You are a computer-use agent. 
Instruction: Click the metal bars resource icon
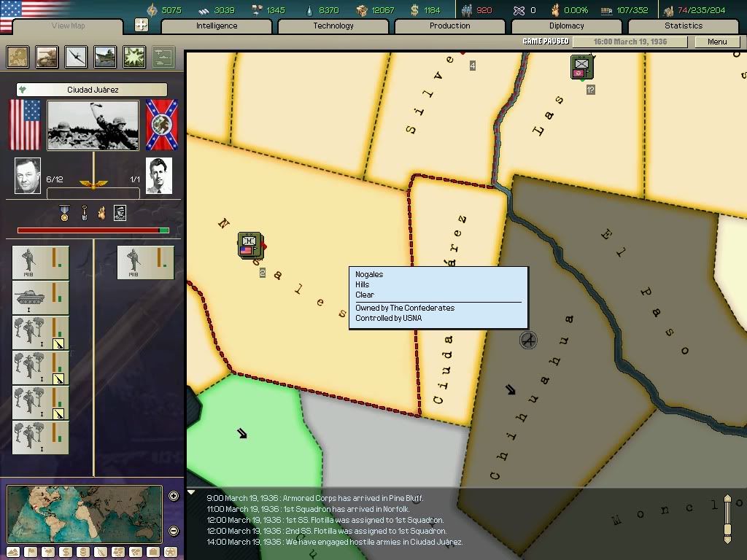(x=204, y=10)
